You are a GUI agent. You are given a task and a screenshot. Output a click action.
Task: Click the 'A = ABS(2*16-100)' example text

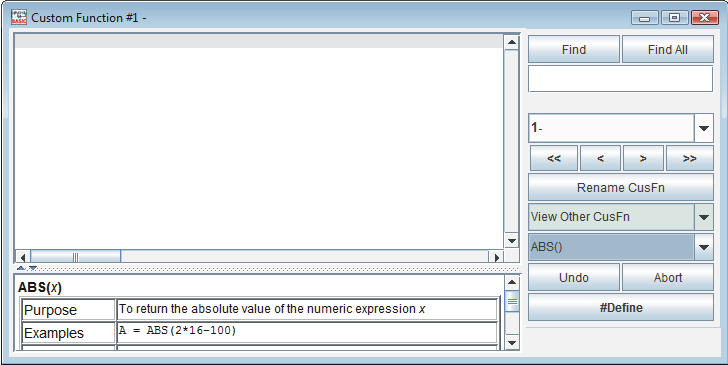(178, 331)
